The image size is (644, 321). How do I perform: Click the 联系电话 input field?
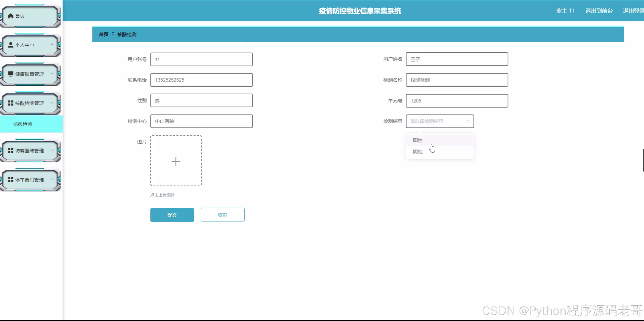(201, 80)
